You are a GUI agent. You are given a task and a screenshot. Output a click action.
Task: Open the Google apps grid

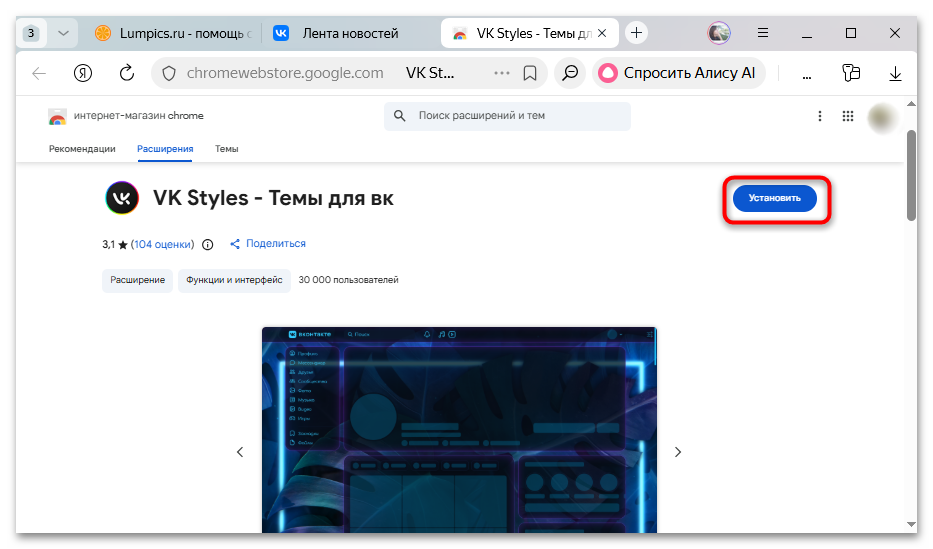point(848,116)
